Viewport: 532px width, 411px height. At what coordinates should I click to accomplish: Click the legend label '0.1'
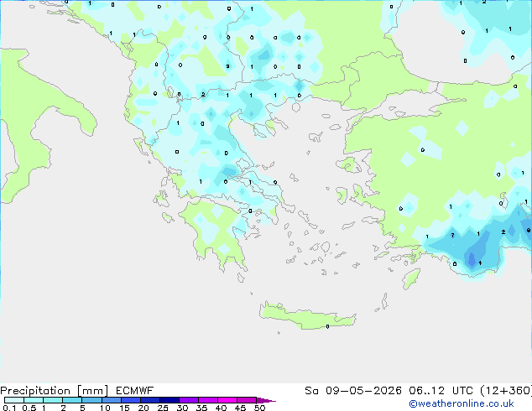[x=9, y=408]
